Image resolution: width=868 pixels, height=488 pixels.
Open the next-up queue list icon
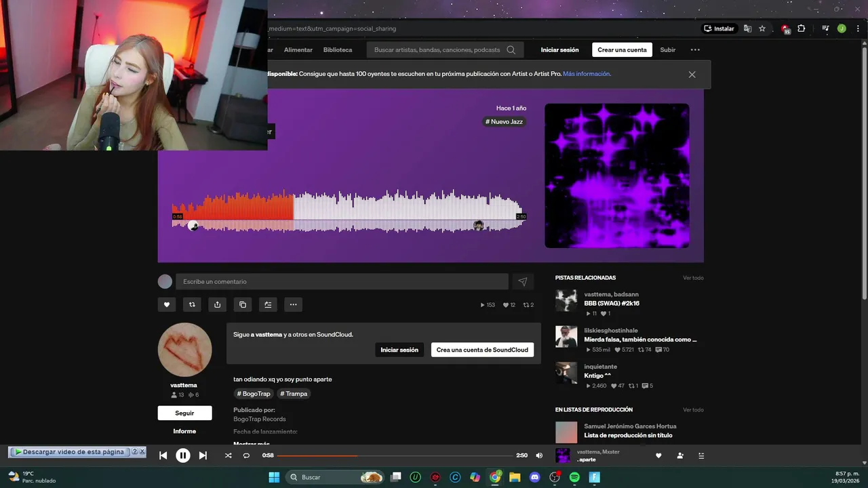(x=701, y=455)
